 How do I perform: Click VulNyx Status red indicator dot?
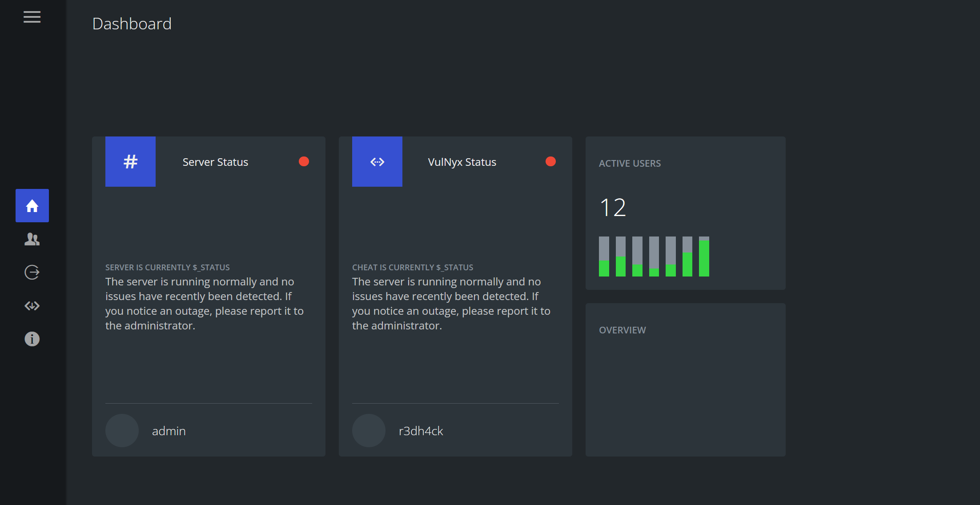550,161
